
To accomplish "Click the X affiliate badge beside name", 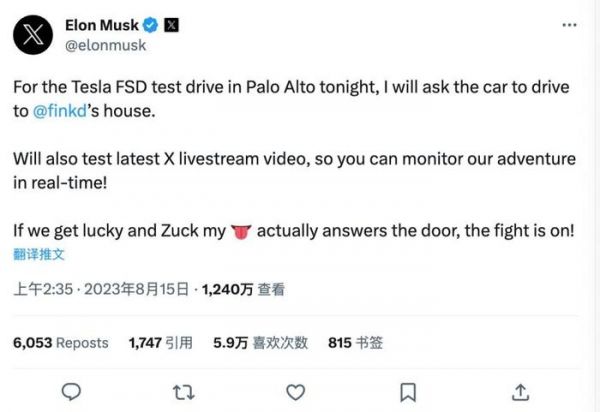I will pyautogui.click(x=171, y=23).
